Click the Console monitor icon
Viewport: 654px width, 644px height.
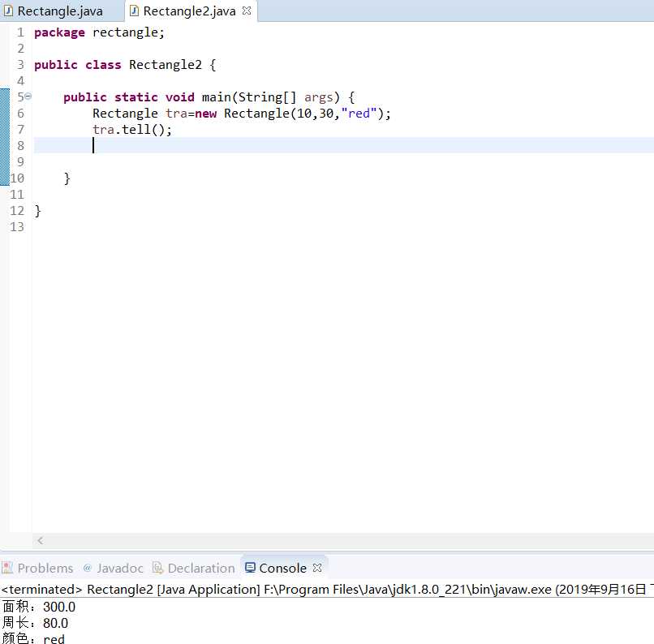pyautogui.click(x=250, y=568)
